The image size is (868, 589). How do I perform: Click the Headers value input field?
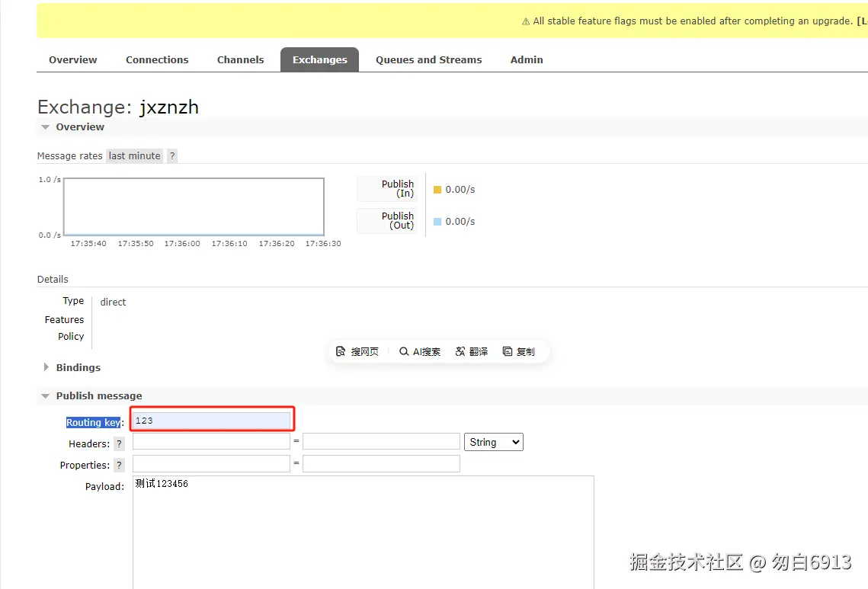(x=381, y=442)
